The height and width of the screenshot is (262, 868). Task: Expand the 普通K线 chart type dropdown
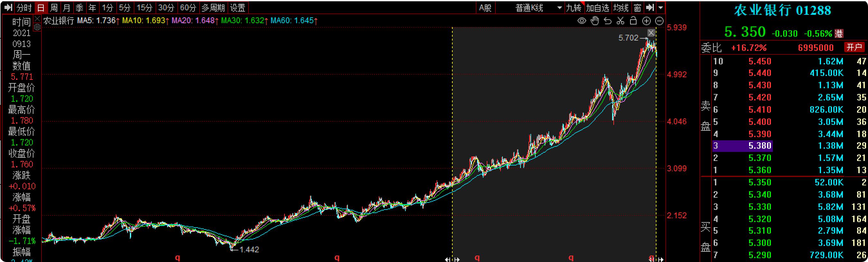tap(560, 8)
